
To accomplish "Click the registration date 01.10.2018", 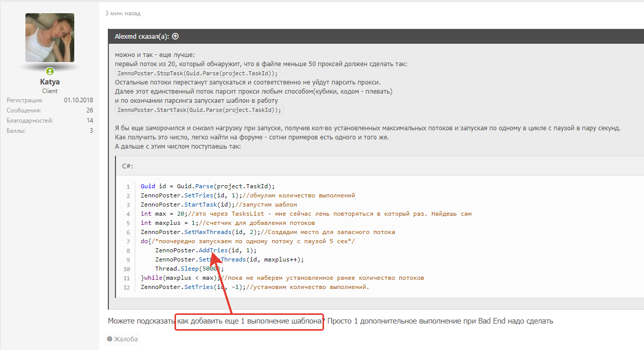I will coord(78,100).
